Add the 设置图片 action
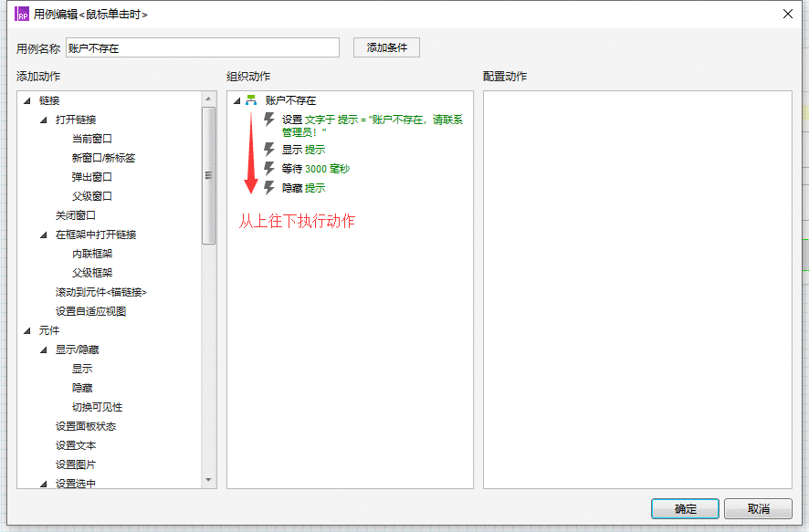The image size is (809, 532). (75, 464)
